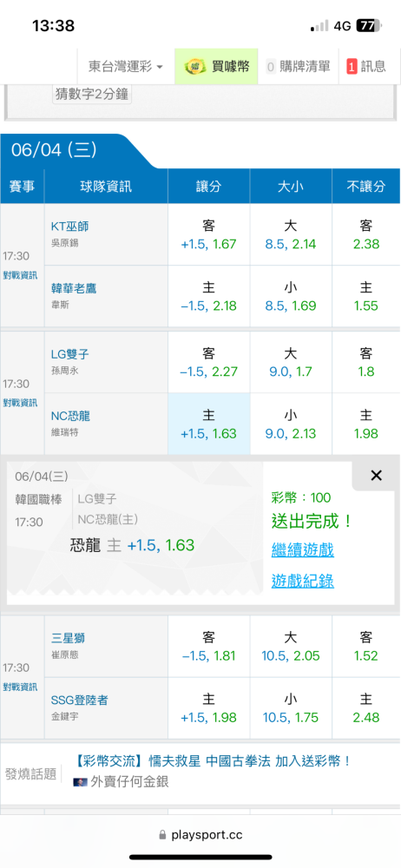401x868 pixels.
Task: Open the 遊戲紀錄 link
Action: point(302,581)
